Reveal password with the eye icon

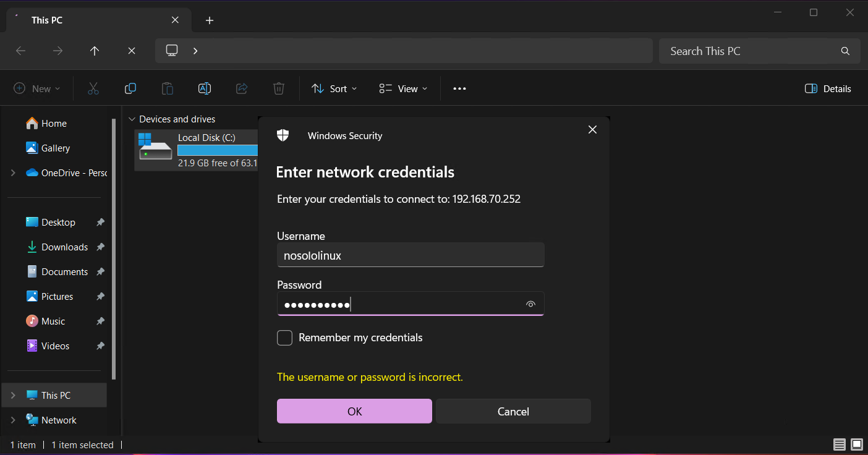point(530,304)
